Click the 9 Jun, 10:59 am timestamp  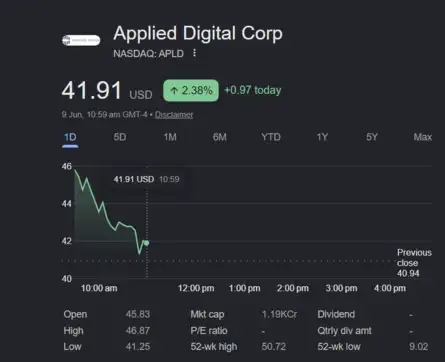pyautogui.click(x=104, y=115)
